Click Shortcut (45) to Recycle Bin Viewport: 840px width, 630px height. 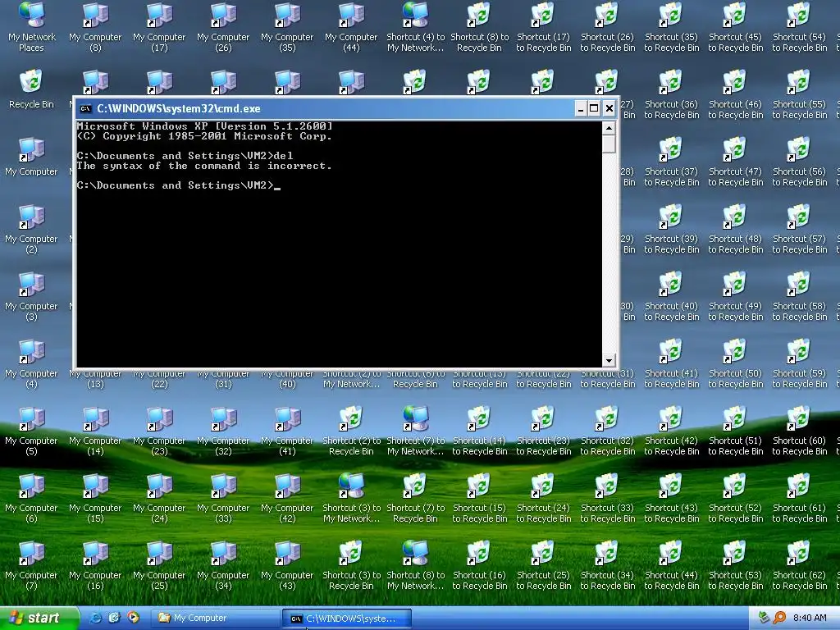(736, 27)
